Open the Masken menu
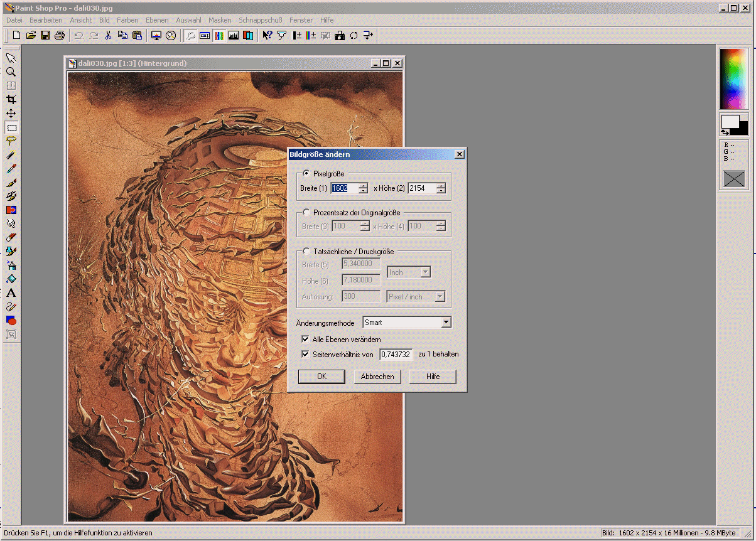 (220, 20)
